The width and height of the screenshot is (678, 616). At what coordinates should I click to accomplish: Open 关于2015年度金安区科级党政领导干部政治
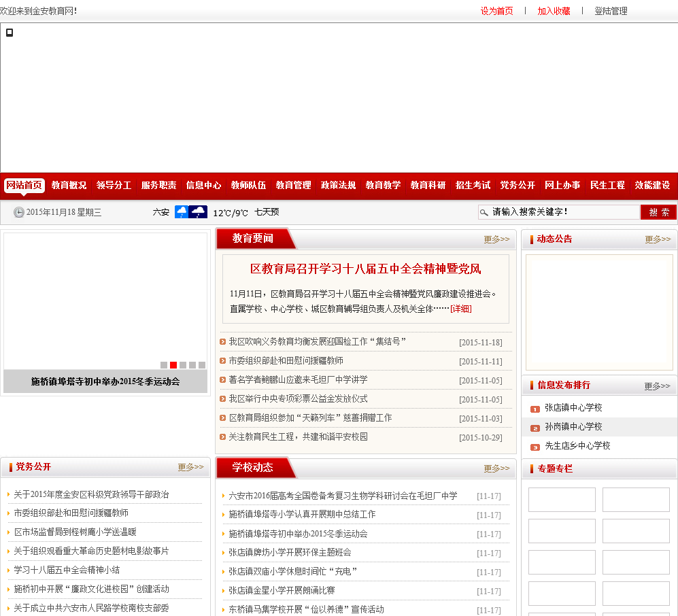(91, 494)
